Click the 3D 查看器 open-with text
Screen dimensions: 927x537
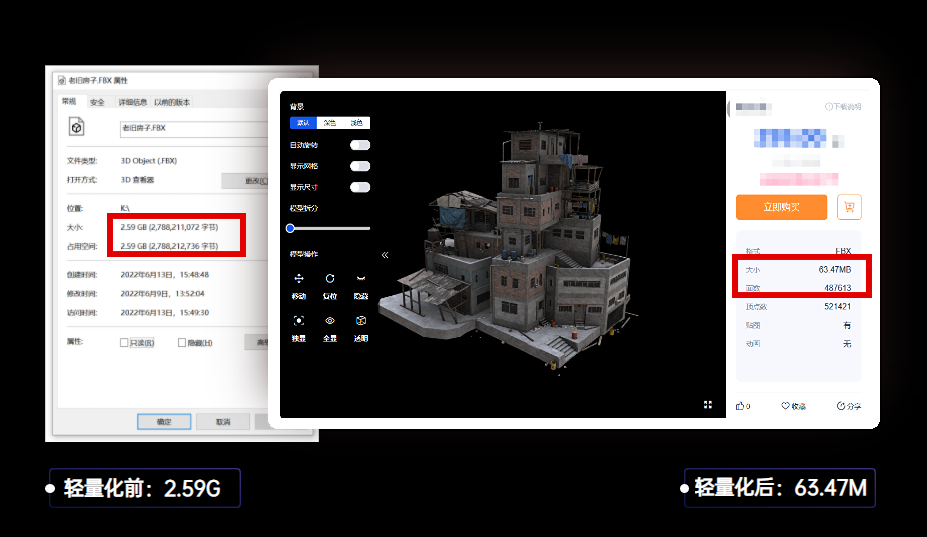coord(137,180)
